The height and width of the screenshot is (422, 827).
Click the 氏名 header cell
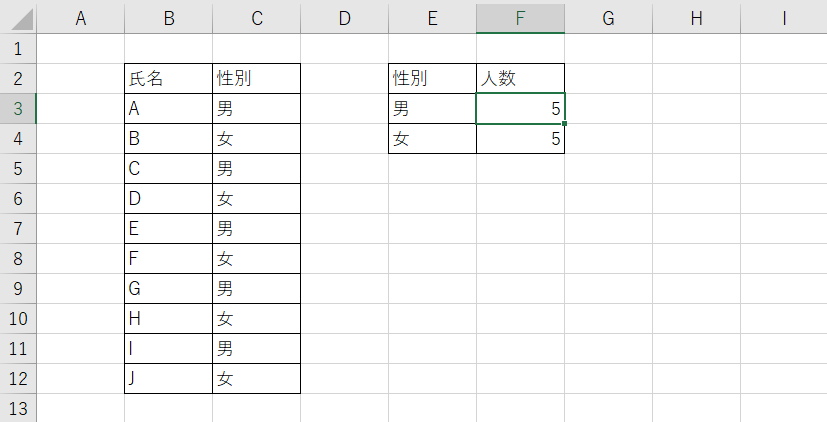coord(168,79)
